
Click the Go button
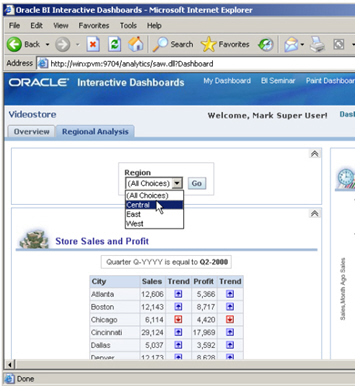[x=197, y=183]
